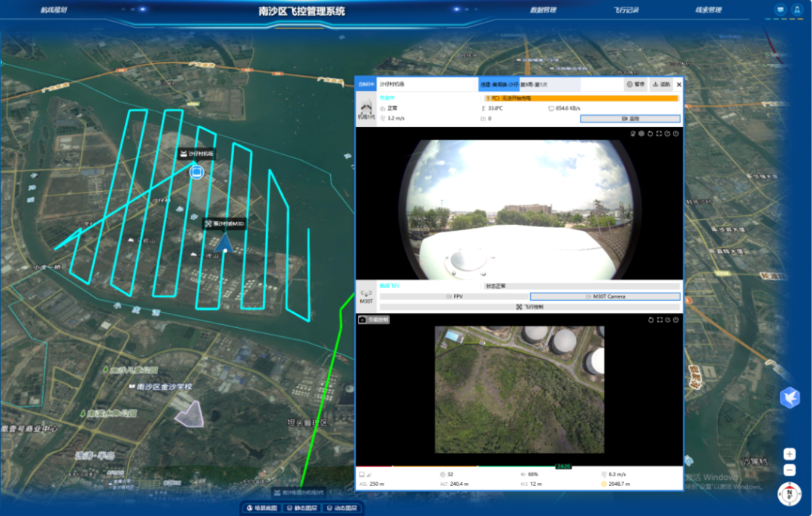812x516 pixels.
Task: Toggle the 静态图层 static layer
Action: coord(301,508)
